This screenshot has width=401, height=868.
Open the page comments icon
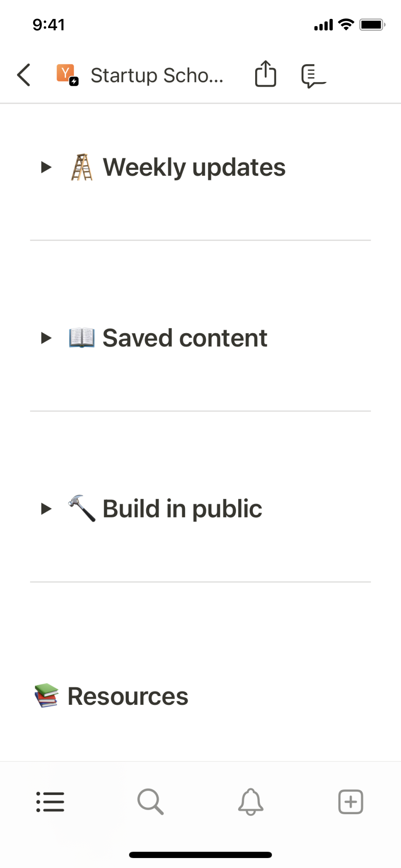pos(313,75)
